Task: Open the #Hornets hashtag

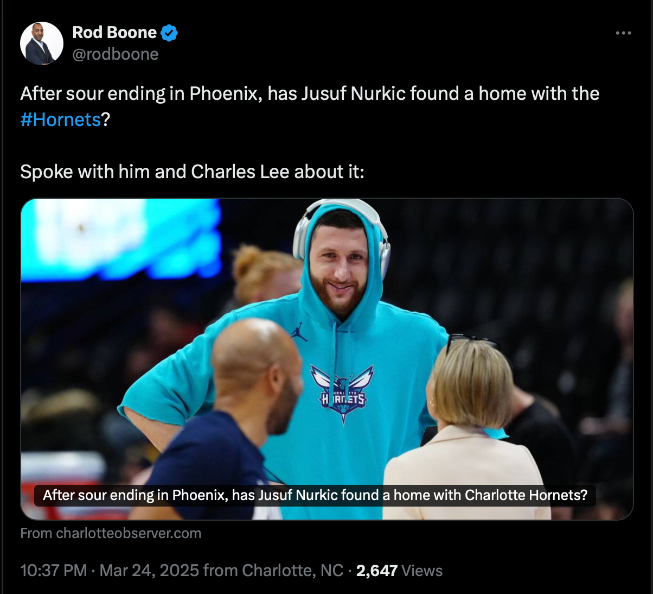Action: pyautogui.click(x=60, y=120)
